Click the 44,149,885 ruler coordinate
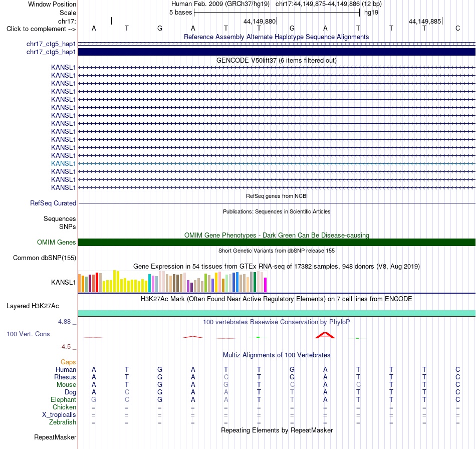This screenshot has height=449, width=476. tap(425, 21)
